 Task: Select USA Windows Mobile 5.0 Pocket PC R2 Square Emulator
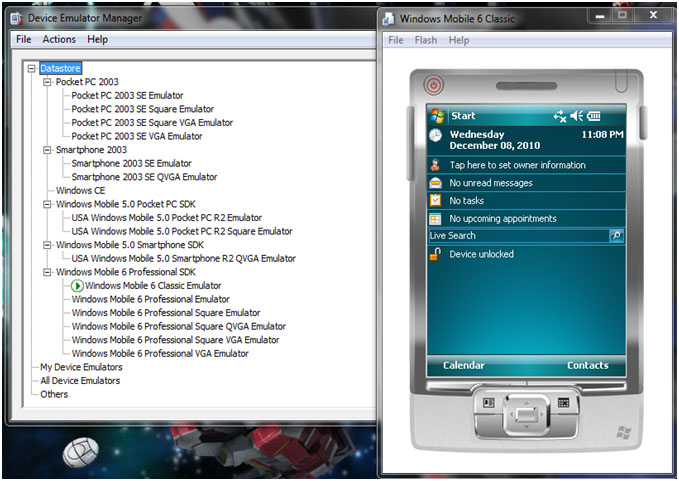tap(182, 231)
